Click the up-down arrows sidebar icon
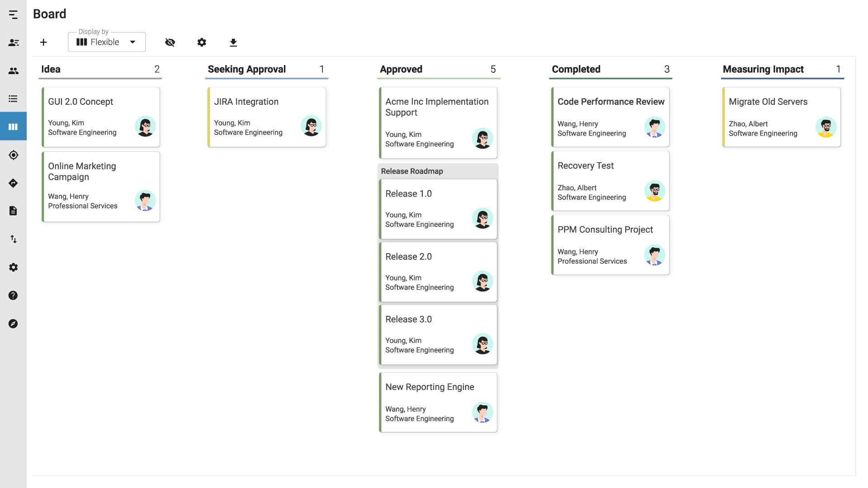Screen dimensions: 868x488 [x=13, y=239]
